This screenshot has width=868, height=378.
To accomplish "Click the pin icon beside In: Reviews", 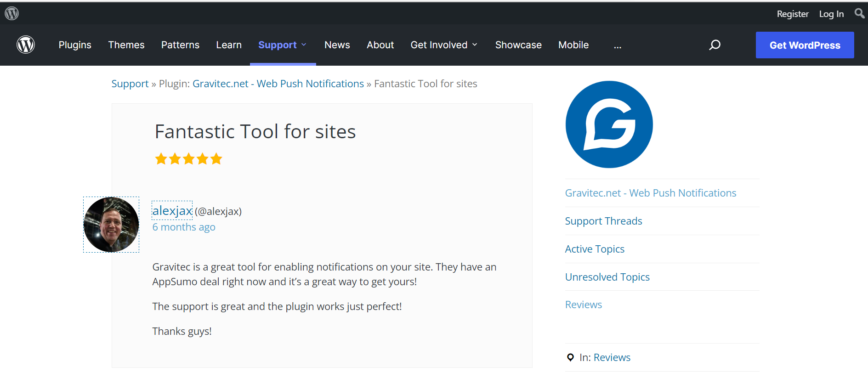I will pos(570,357).
